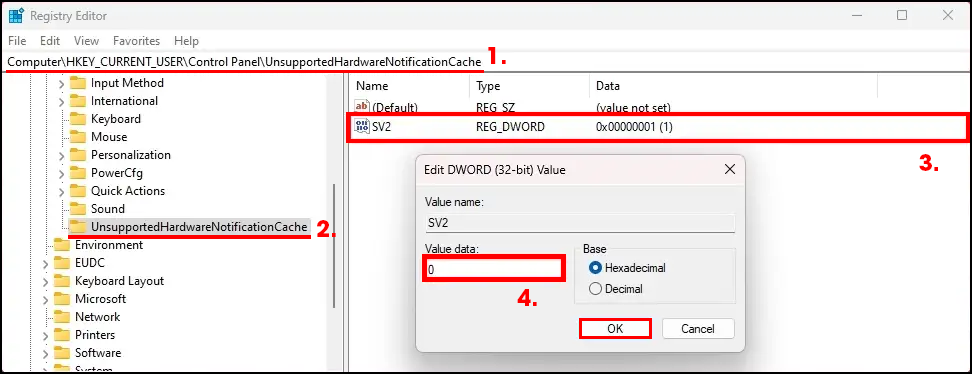Screen dimensions: 972x374
Task: Expand the Personalization key
Action: pos(61,155)
